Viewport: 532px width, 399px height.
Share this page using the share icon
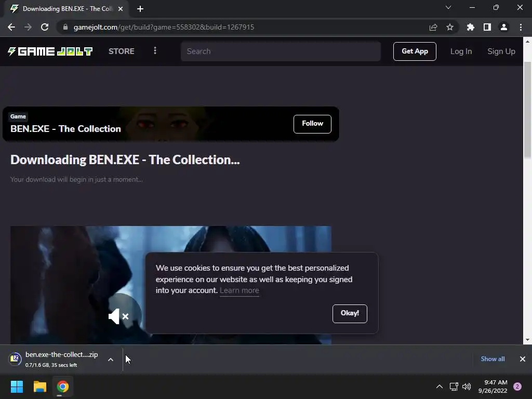tap(433, 27)
